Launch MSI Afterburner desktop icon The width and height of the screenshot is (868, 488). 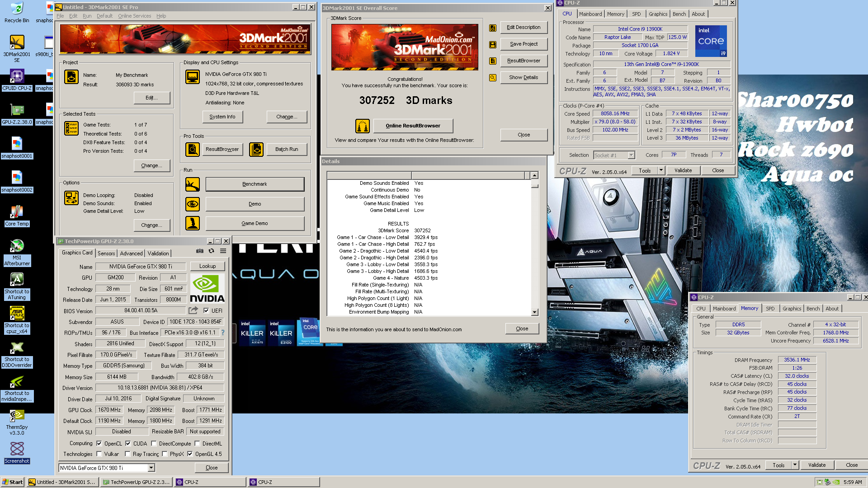click(17, 252)
